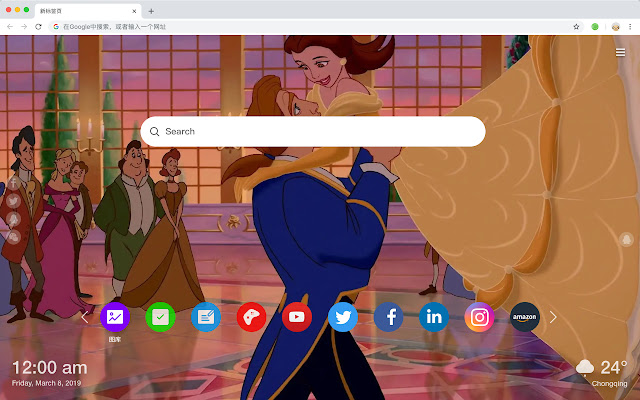Screen dimensions: 640x400
Task: Open the hamburger menu on the page
Action: pos(620,52)
